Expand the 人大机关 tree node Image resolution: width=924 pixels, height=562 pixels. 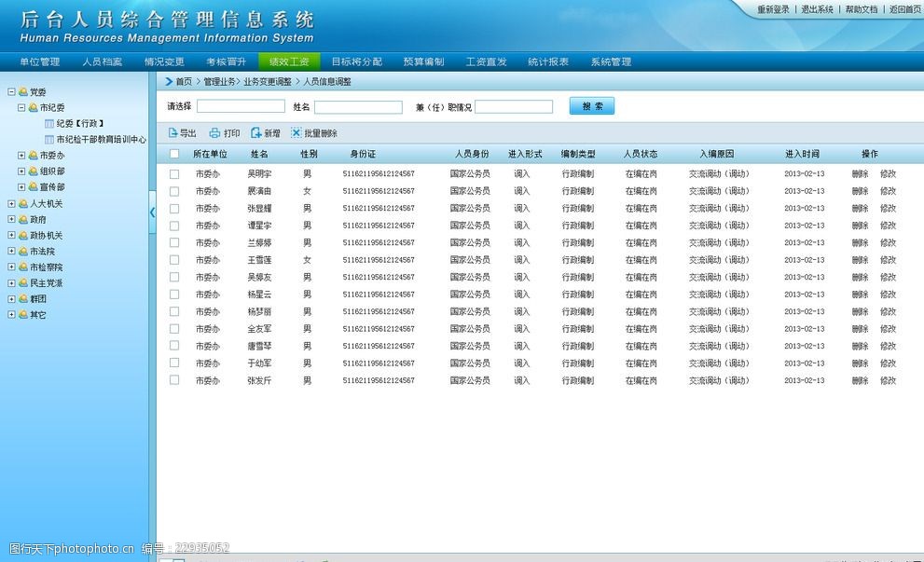(11, 203)
